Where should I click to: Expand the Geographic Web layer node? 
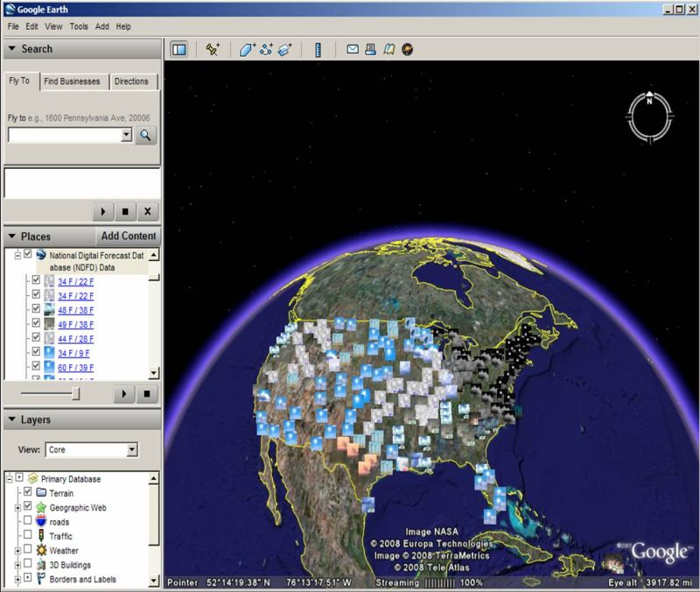[17, 508]
